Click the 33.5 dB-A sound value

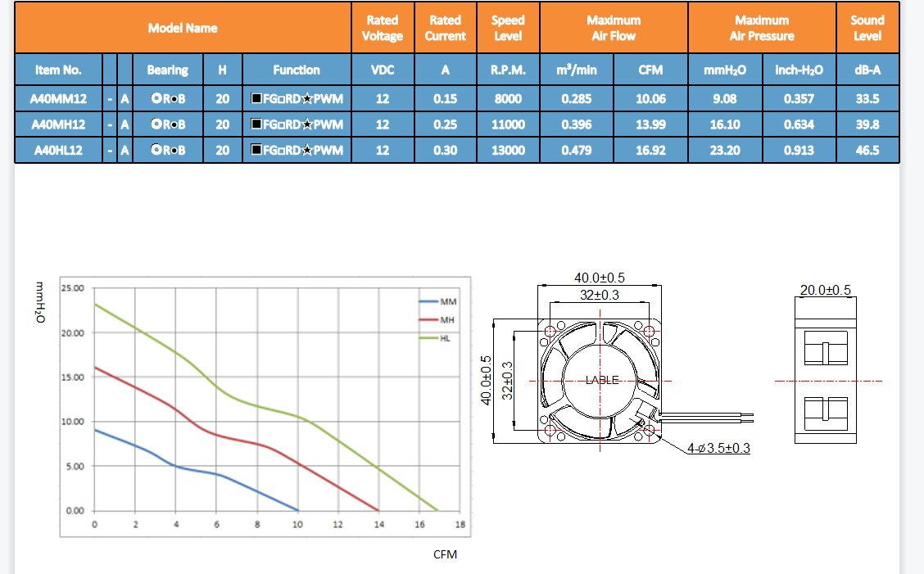(867, 99)
